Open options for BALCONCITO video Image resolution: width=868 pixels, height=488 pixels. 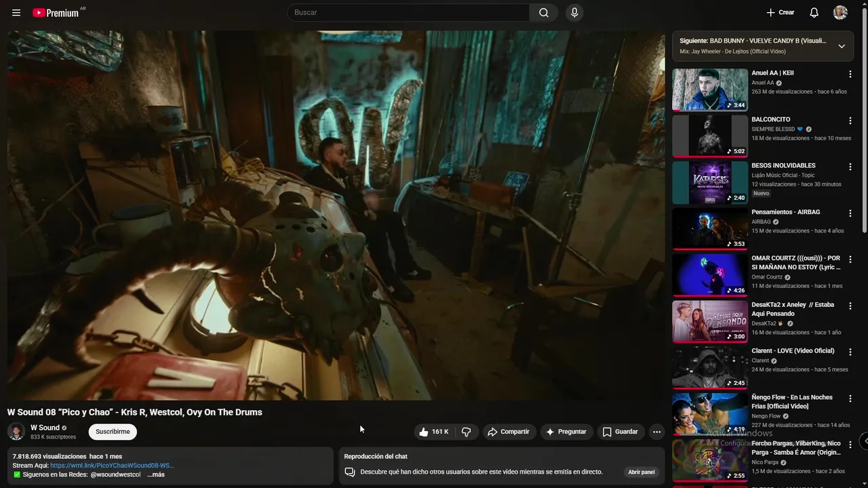[x=850, y=121]
